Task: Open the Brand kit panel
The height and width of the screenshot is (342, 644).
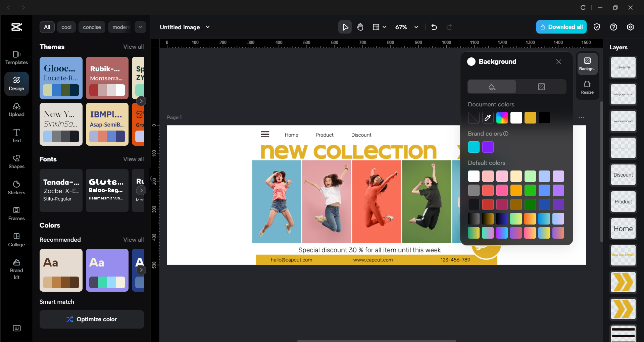Action: tap(16, 269)
